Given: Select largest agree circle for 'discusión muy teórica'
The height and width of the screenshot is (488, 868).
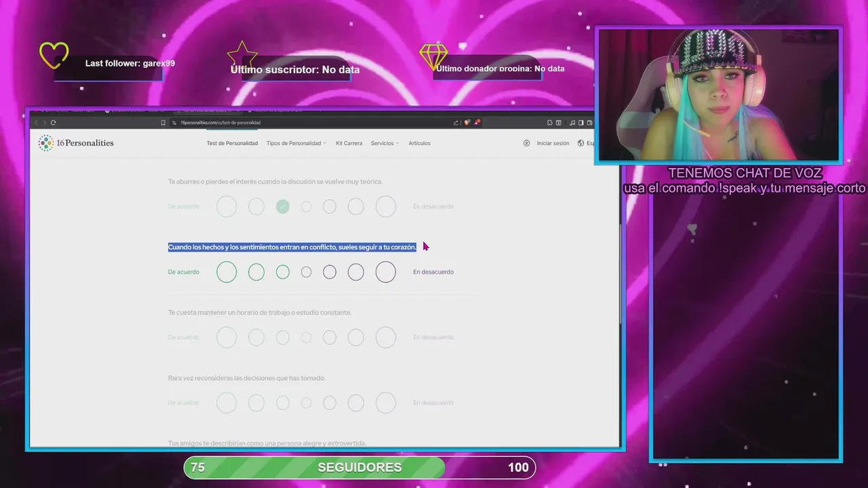Looking at the screenshot, I should pos(226,206).
